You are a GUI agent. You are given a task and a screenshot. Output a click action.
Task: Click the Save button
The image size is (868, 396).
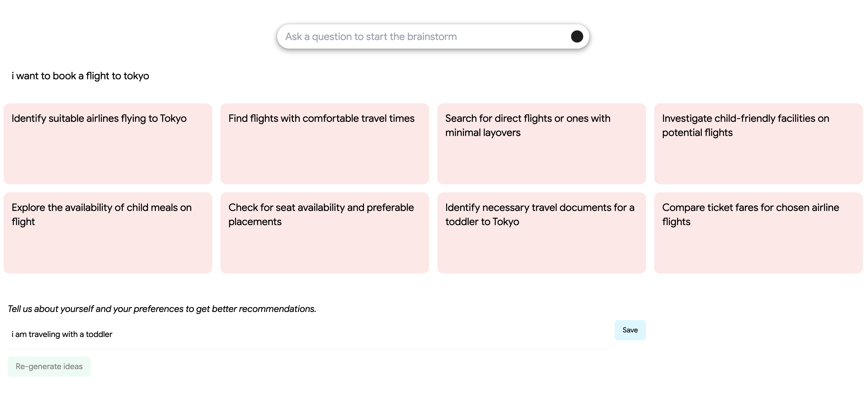pos(630,330)
